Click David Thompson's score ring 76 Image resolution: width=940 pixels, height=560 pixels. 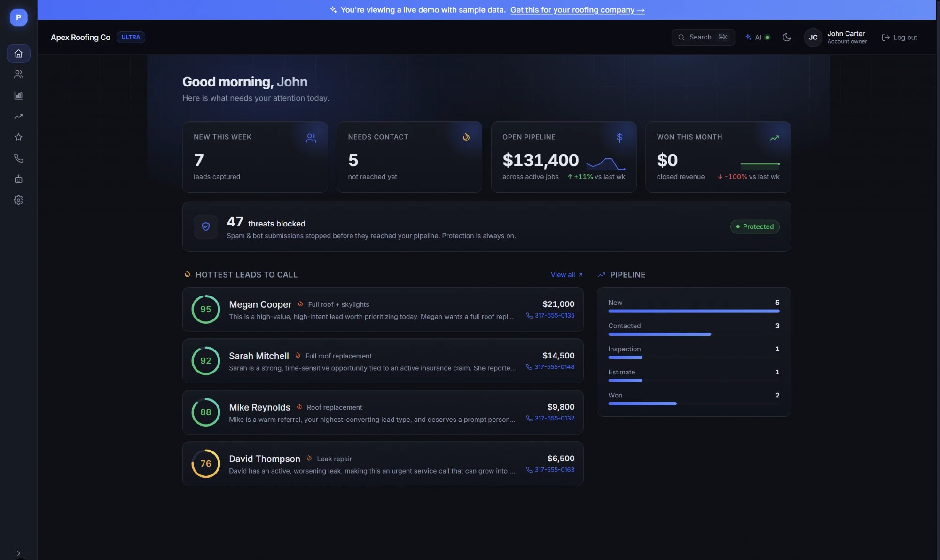coord(206,464)
